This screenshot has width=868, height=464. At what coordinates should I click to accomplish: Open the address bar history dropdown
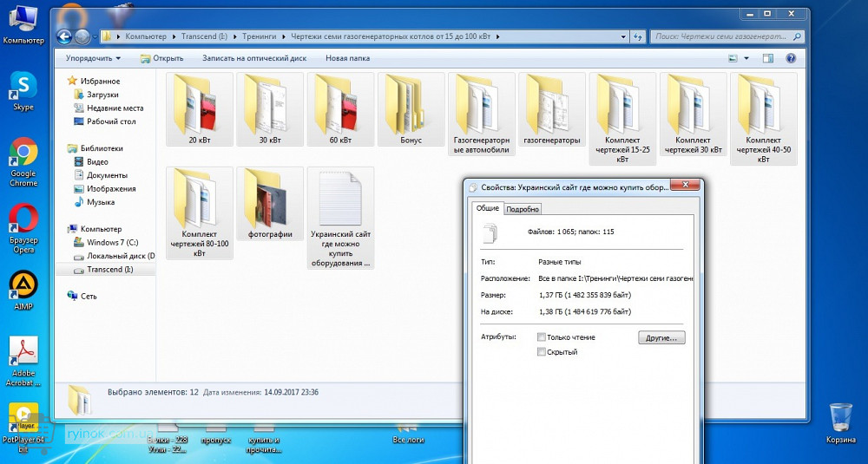pos(623,37)
